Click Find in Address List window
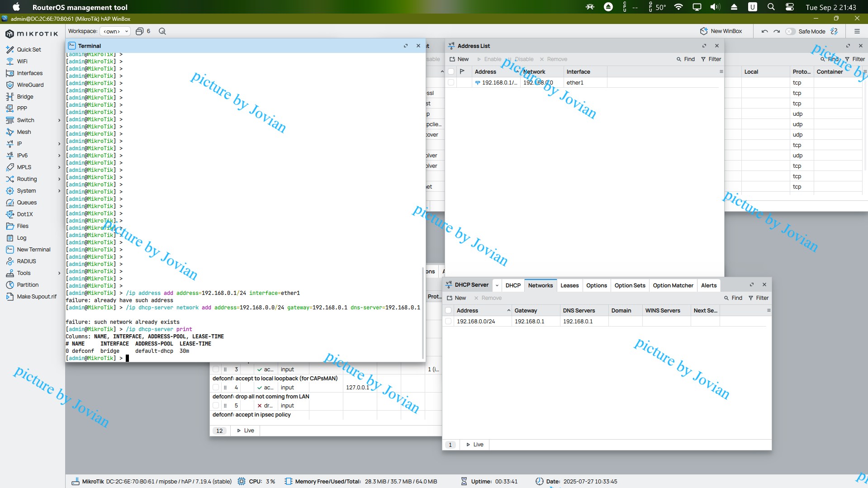 pos(685,59)
